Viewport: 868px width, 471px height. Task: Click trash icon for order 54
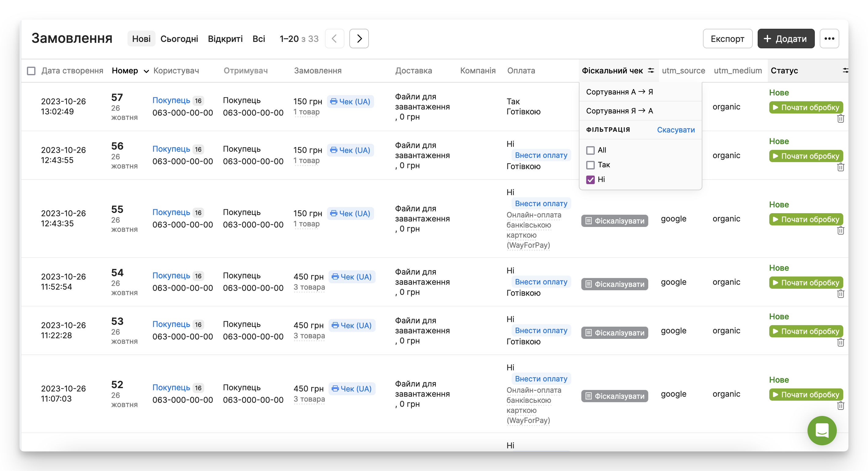pyautogui.click(x=840, y=294)
